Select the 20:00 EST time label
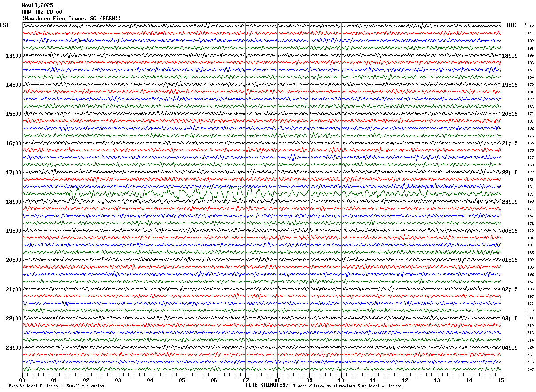 click(13, 260)
